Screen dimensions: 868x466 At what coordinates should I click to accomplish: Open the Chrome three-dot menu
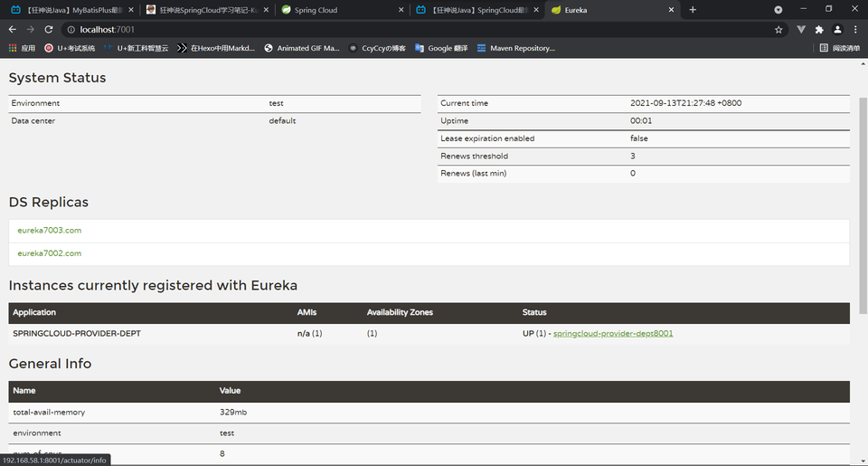pyautogui.click(x=856, y=29)
